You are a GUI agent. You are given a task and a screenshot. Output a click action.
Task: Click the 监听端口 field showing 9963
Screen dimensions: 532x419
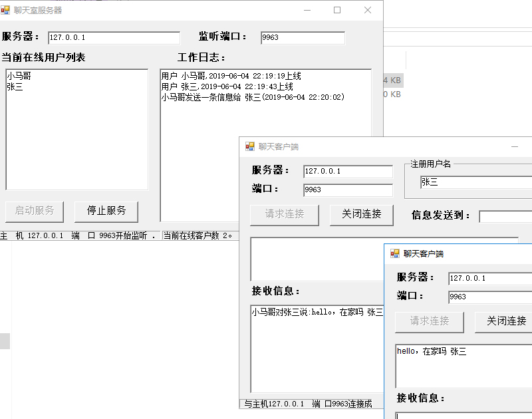[303, 38]
